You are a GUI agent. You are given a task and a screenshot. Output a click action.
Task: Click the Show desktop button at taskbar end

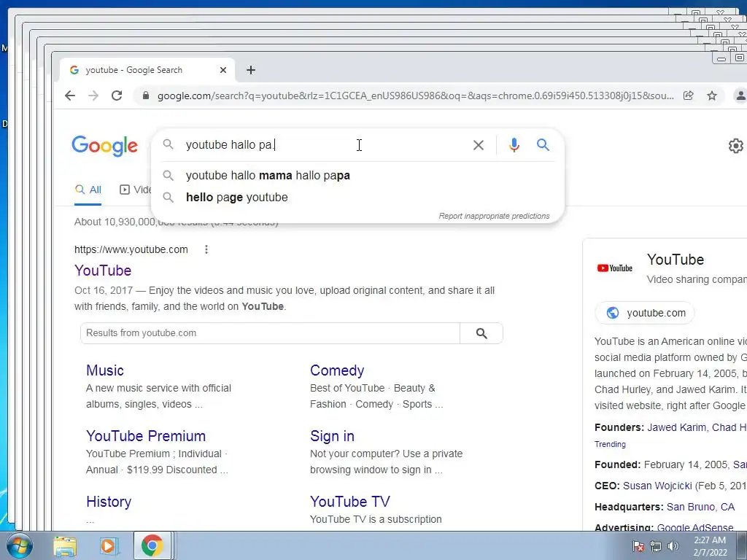743,545
